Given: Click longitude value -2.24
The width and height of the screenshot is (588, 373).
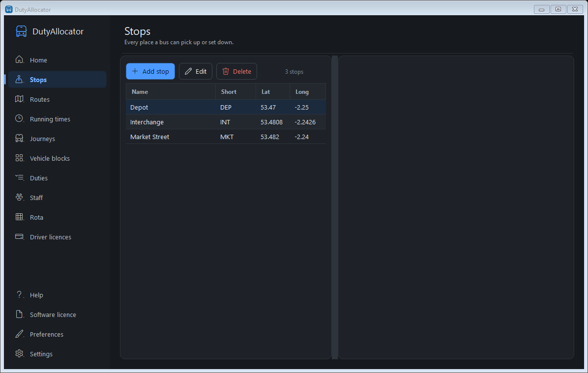Looking at the screenshot, I should click(x=301, y=137).
